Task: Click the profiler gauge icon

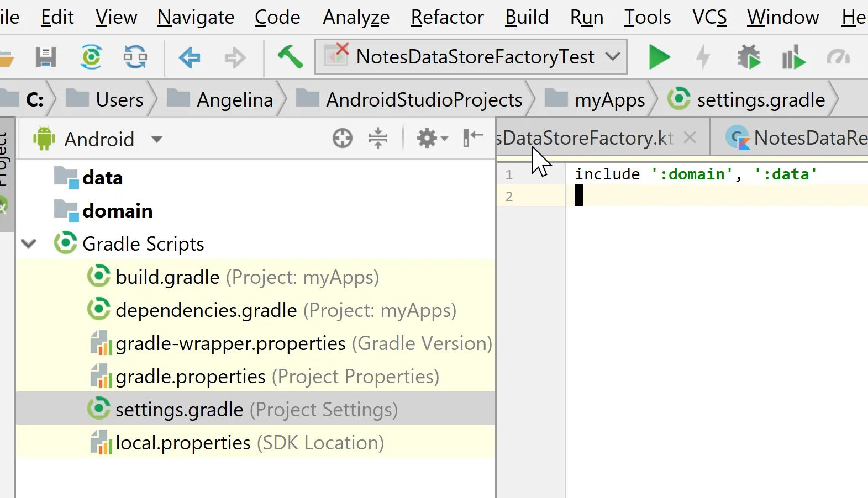Action: pyautogui.click(x=838, y=57)
